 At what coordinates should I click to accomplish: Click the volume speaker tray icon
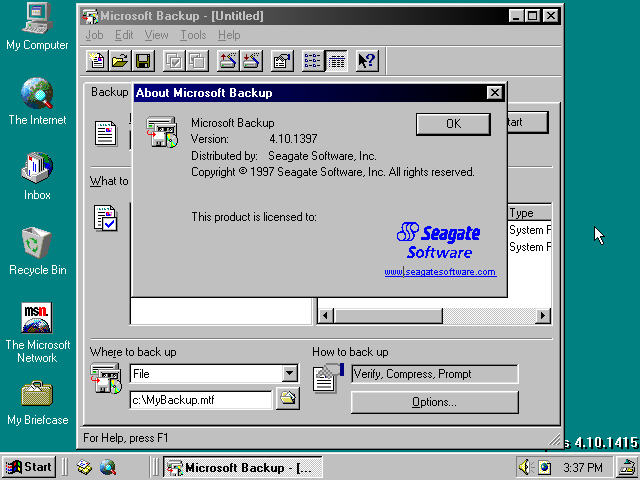pyautogui.click(x=526, y=467)
